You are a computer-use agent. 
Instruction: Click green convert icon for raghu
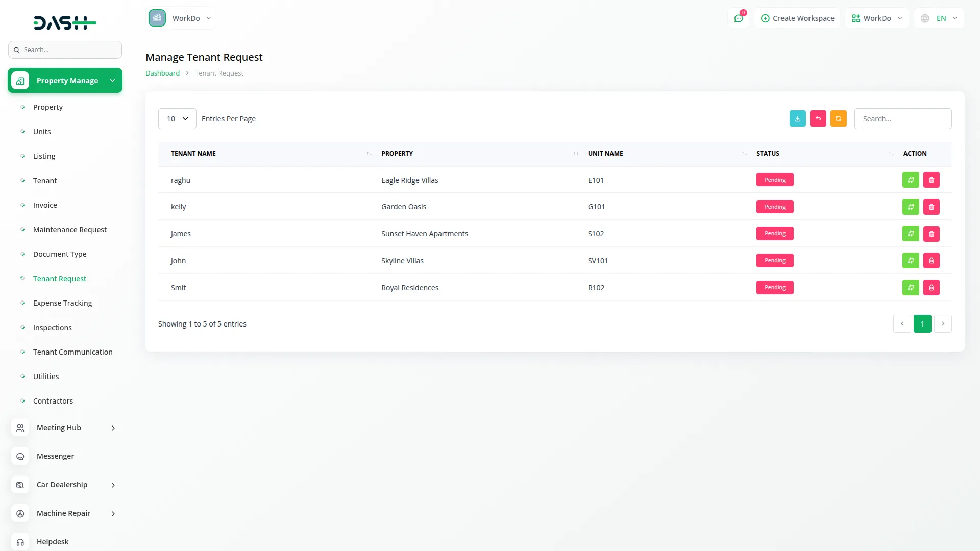pos(911,180)
